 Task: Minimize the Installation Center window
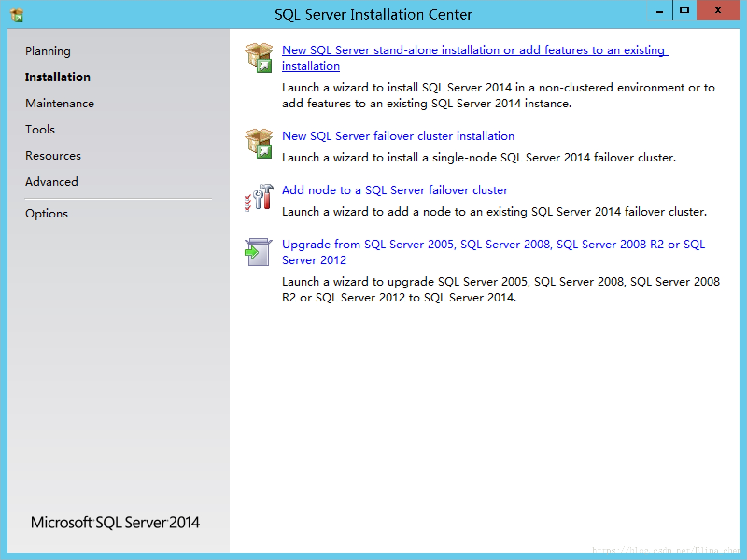click(x=660, y=10)
